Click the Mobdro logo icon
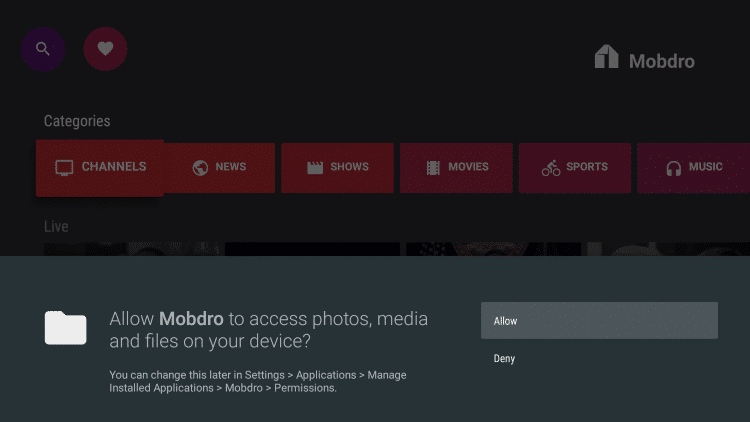The height and width of the screenshot is (422, 750). click(607, 56)
